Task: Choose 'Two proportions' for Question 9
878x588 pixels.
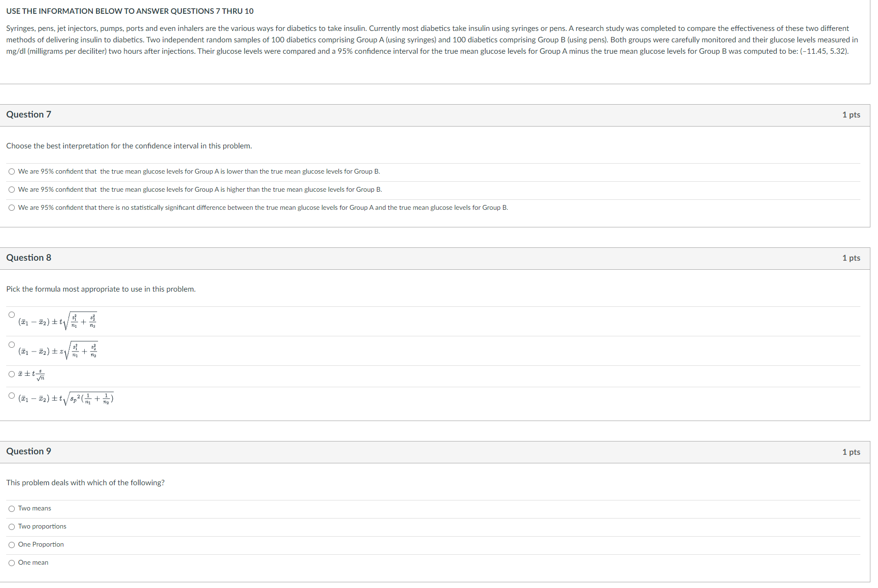Action: click(12, 527)
